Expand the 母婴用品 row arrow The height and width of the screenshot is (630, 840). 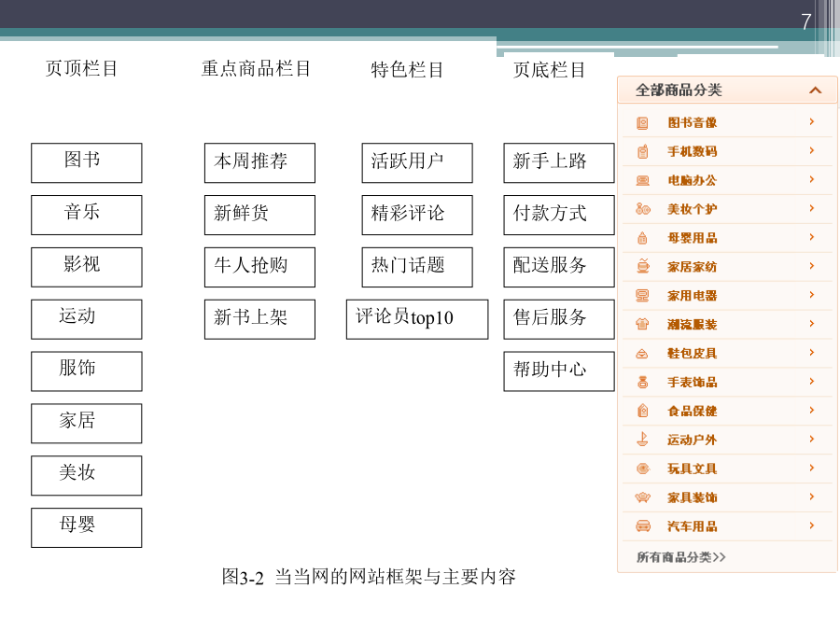(x=812, y=237)
